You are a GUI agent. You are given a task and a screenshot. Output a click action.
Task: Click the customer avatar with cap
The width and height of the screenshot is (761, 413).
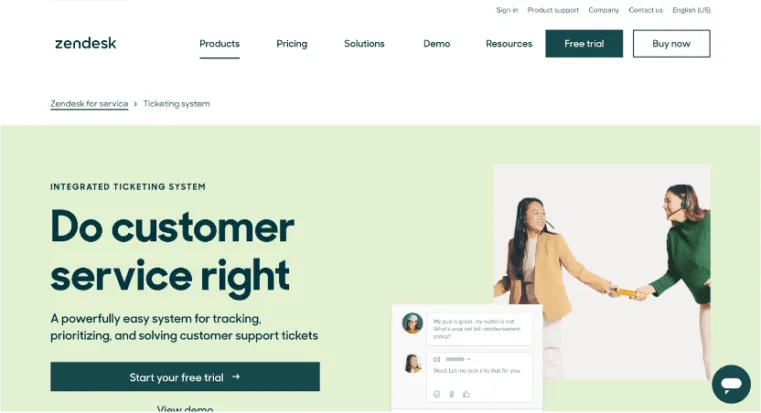click(412, 323)
